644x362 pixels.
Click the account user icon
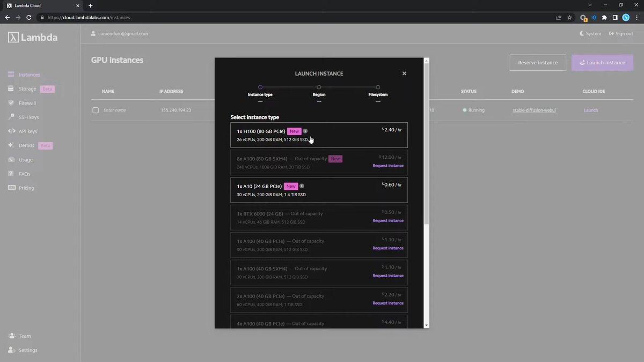pyautogui.click(x=93, y=33)
